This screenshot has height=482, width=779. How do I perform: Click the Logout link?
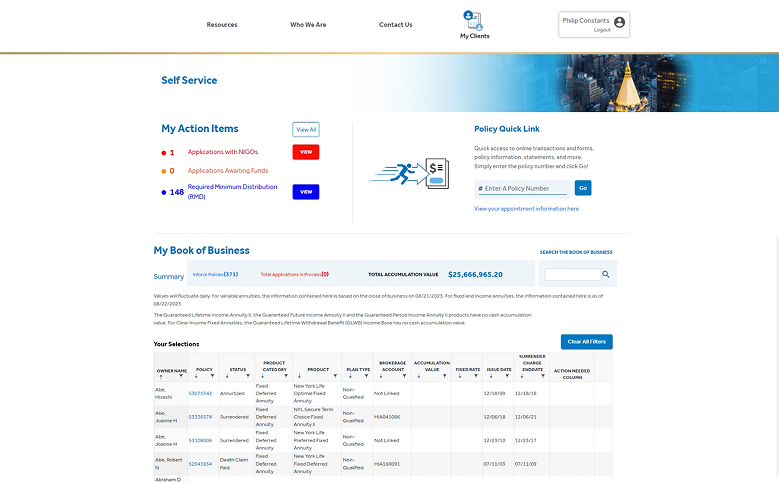tap(601, 30)
